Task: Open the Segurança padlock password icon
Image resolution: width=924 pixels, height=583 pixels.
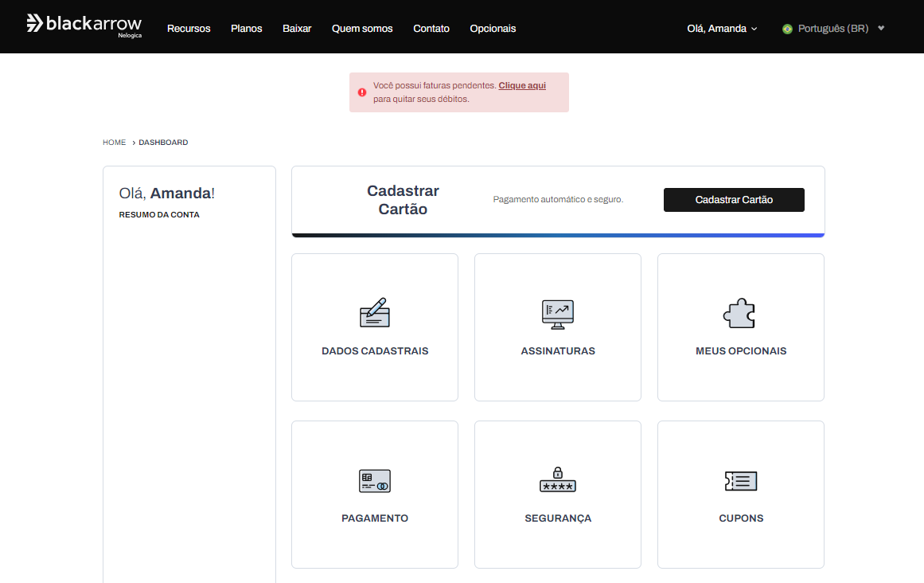Action: coord(557,479)
